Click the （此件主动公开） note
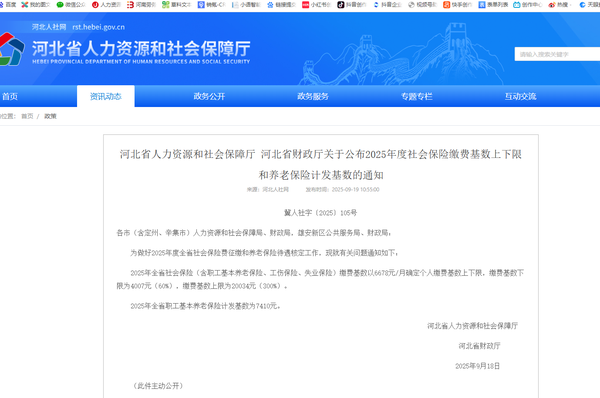The image size is (600, 398). point(158,386)
